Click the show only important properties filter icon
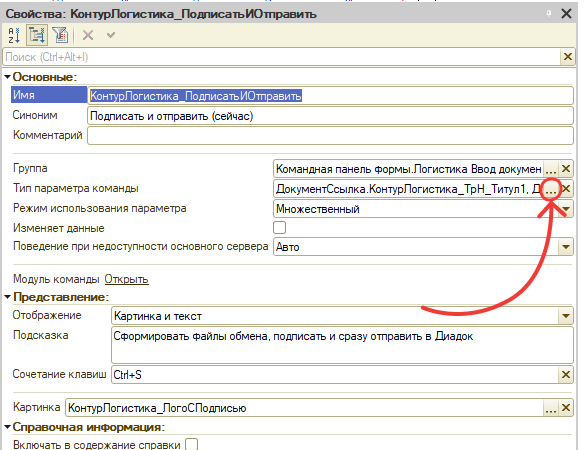This screenshot has width=584, height=450. [60, 35]
